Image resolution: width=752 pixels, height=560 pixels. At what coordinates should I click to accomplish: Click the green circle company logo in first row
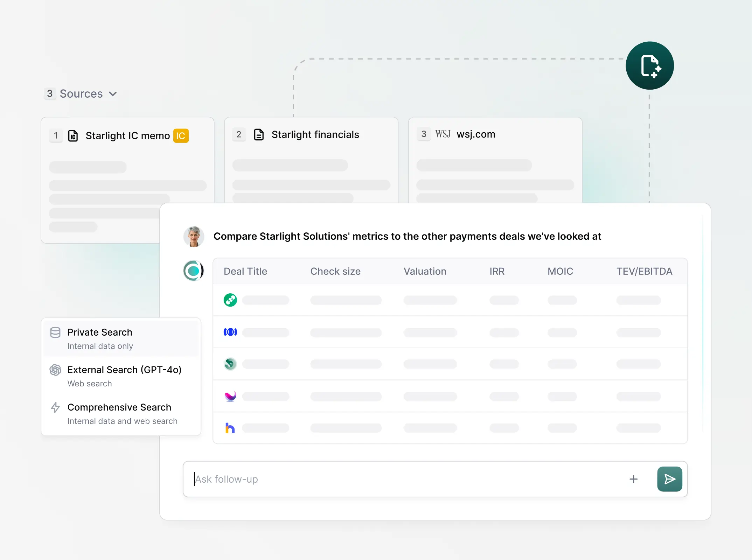pyautogui.click(x=230, y=300)
